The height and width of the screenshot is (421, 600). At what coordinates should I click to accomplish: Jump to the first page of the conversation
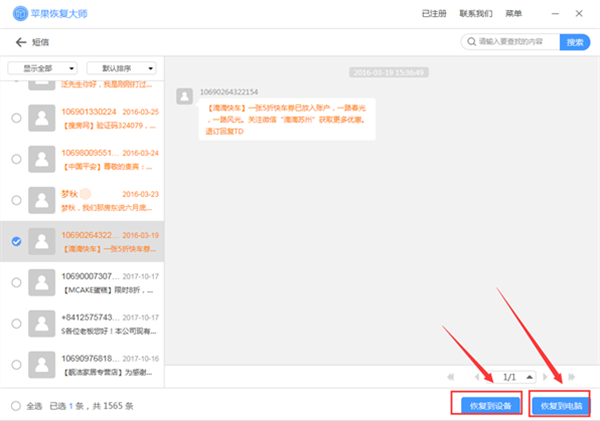451,377
